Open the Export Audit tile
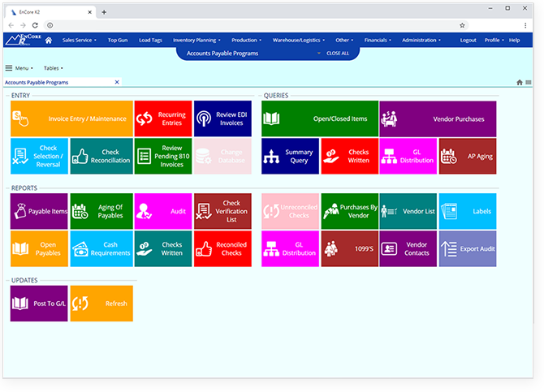The width and height of the screenshot is (544, 392). click(468, 248)
